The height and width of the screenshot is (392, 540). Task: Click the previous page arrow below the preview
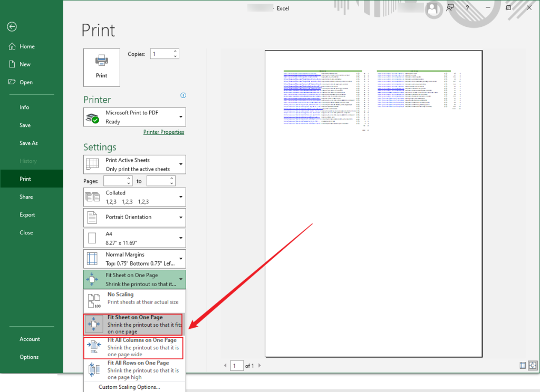(225, 365)
